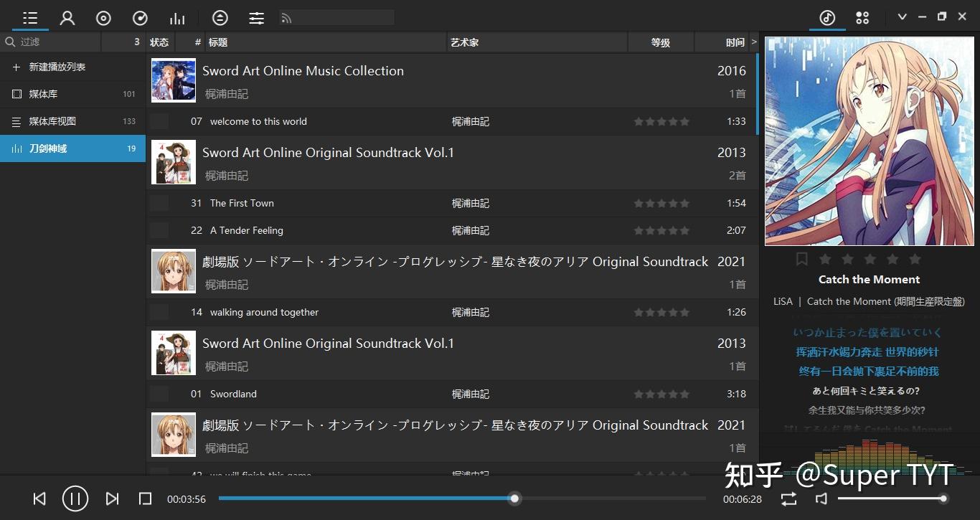Pause the currently playing track
Viewport: 980px width, 520px height.
pos(75,498)
